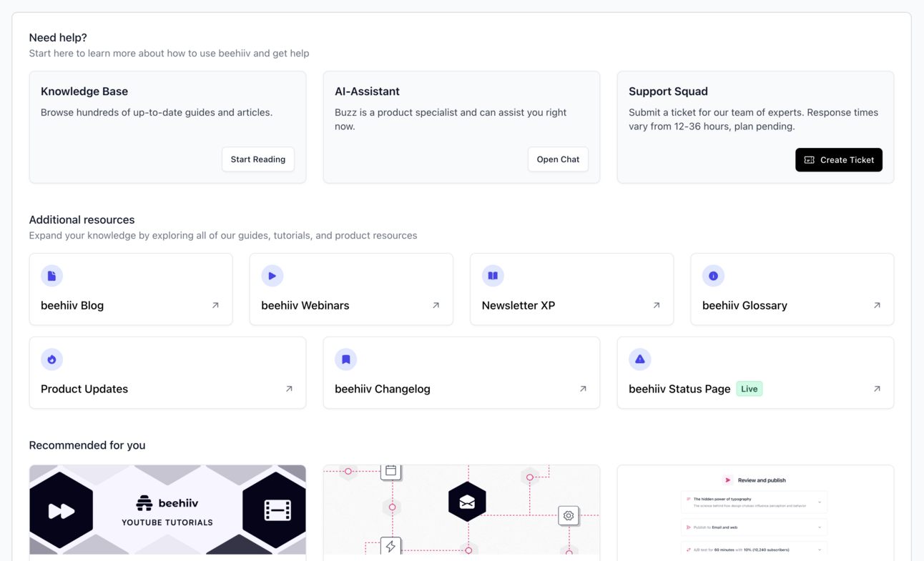Click "Browse hundreds of up-to-date guides and articles."
This screenshot has width=924, height=561.
157,112
